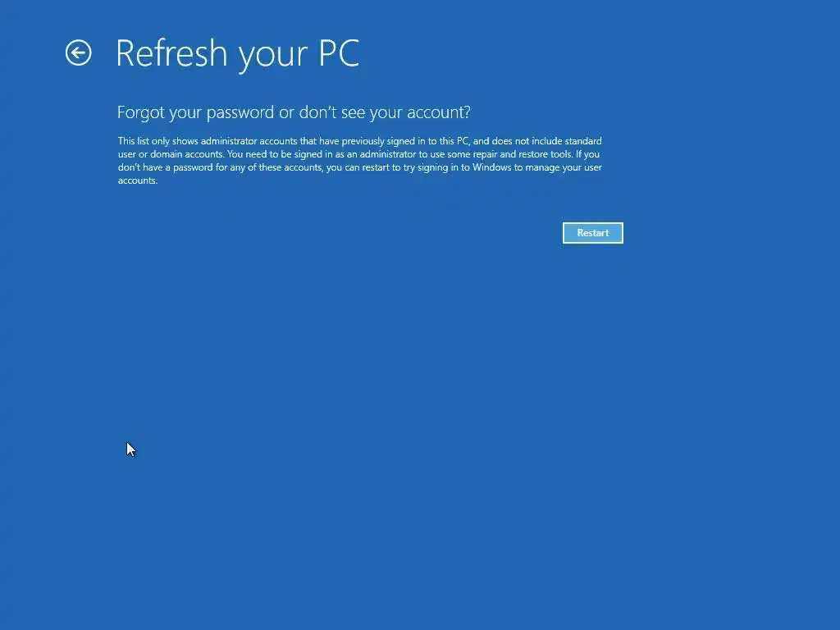Screen dimensions: 840x630
Task: Click 'accounts.' on the paragraph's last line
Action: [138, 180]
